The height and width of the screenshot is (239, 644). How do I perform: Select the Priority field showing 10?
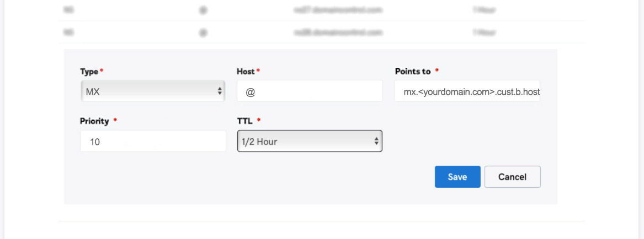pyautogui.click(x=153, y=141)
